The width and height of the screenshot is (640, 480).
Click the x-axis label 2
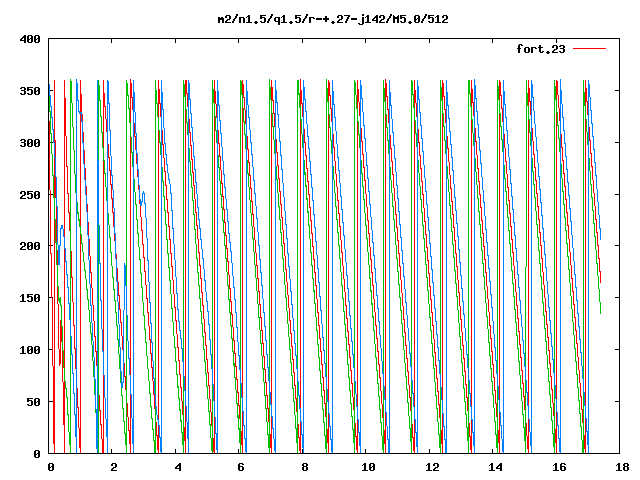[113, 467]
